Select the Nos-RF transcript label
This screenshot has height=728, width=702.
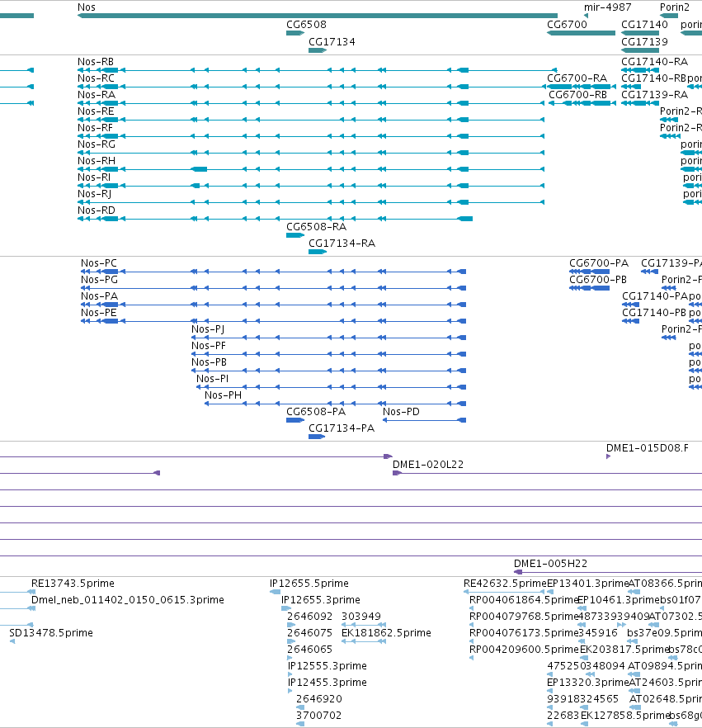pos(95,128)
